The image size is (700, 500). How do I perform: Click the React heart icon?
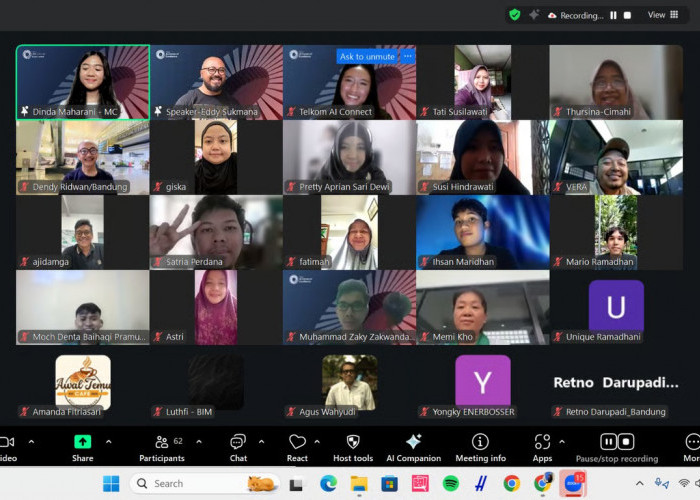(x=297, y=441)
